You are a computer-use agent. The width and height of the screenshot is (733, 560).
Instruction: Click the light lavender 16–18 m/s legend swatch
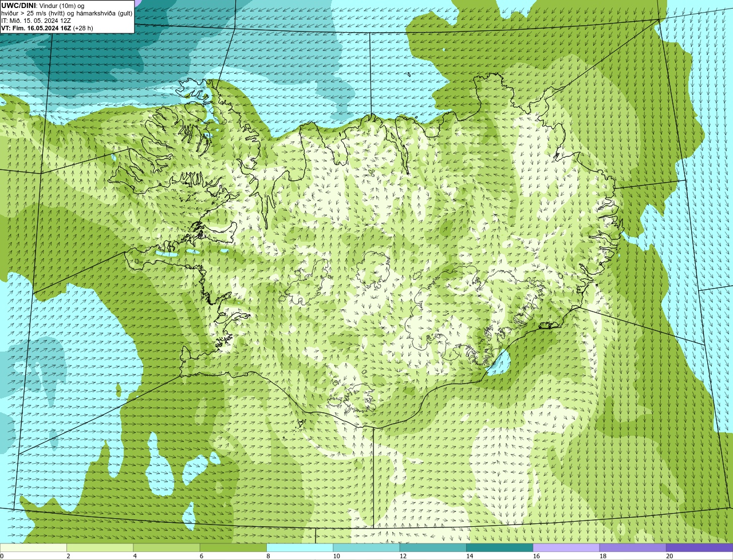(566, 547)
